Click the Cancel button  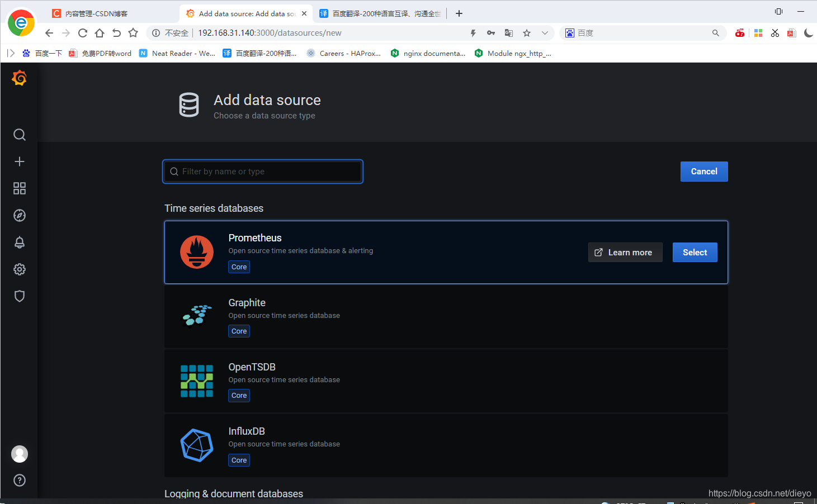pos(704,172)
